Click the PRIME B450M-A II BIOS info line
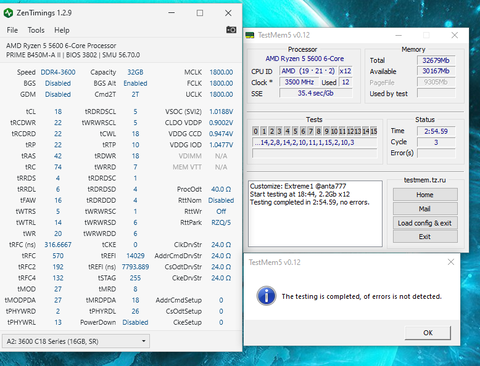Screen dimensions: 480x366 [73, 55]
